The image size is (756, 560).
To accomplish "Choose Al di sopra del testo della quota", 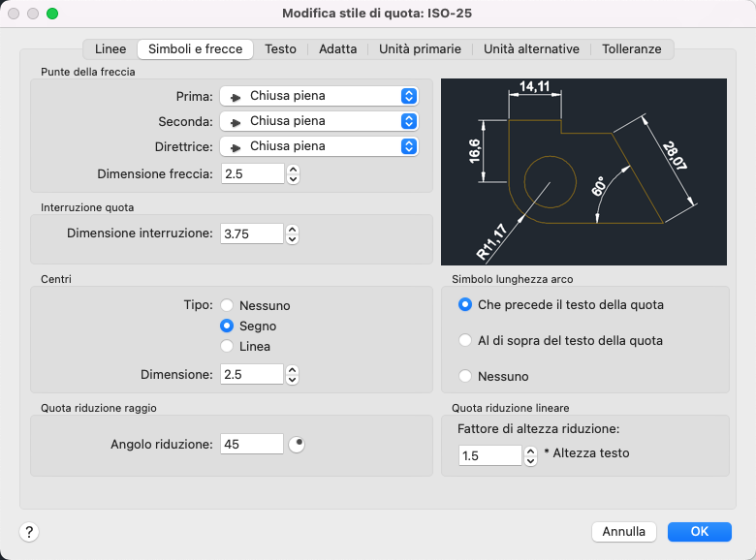I will (465, 340).
